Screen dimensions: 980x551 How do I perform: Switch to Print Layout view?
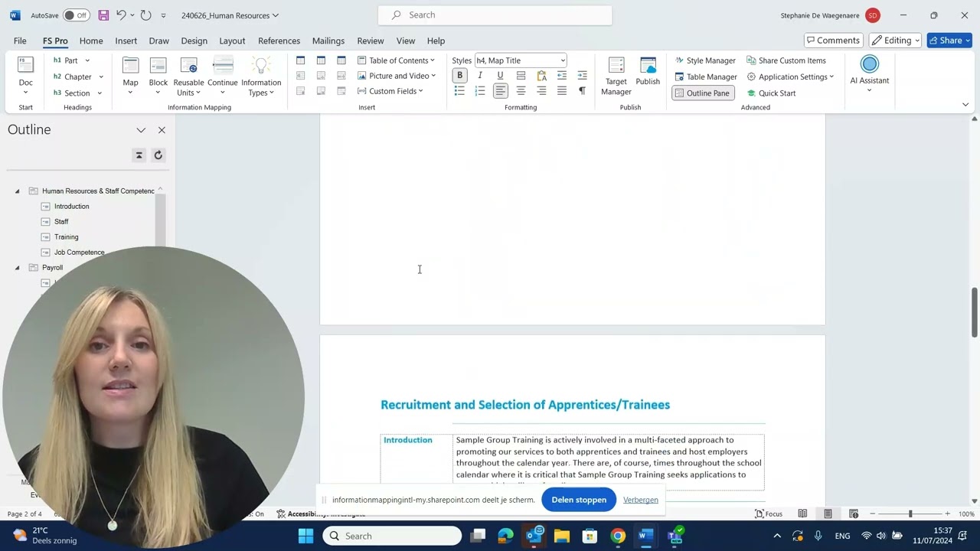(x=828, y=514)
